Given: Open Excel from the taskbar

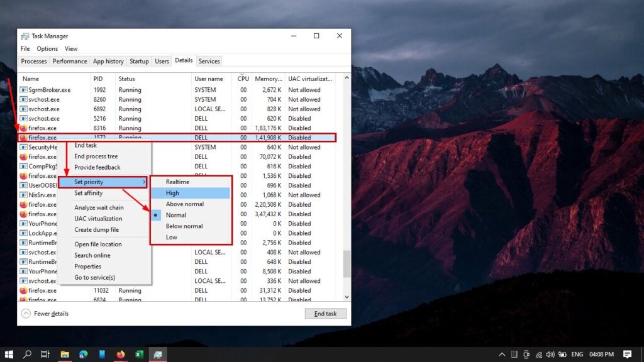Looking at the screenshot, I should [x=139, y=354].
